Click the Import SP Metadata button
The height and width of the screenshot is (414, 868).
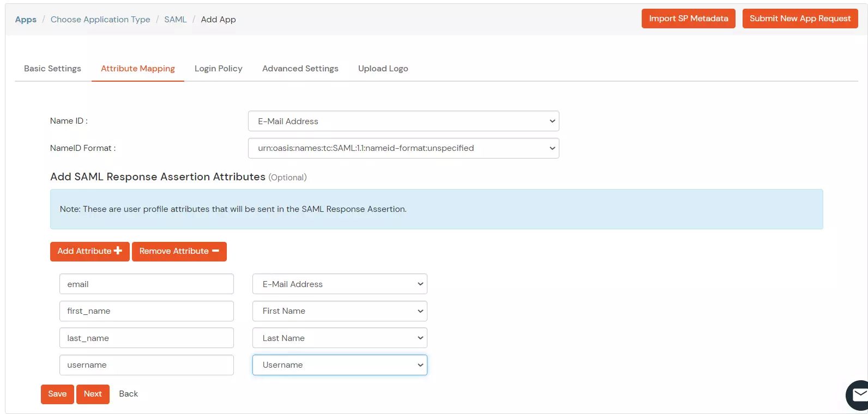point(689,19)
